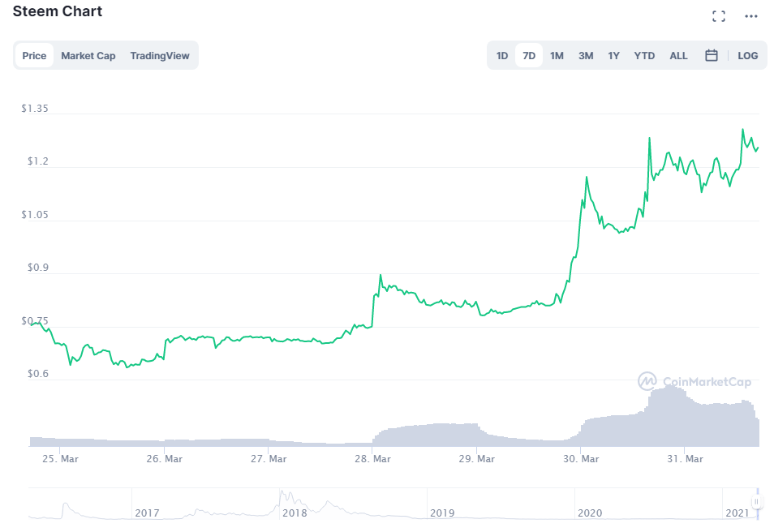Toggle the LOG scale option
774x532 pixels.
748,56
